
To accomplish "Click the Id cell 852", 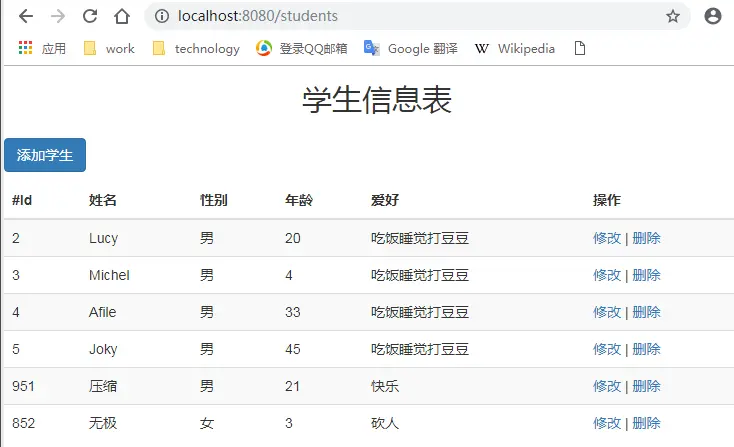I will pos(23,423).
